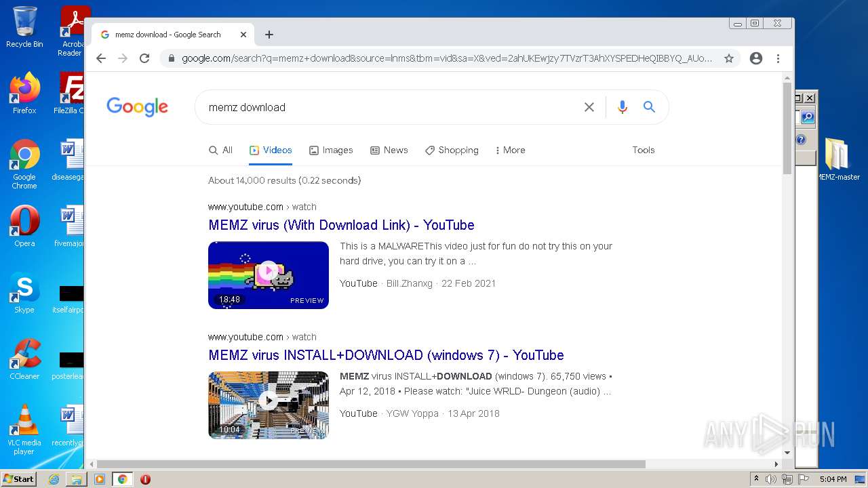Image resolution: width=868 pixels, height=488 pixels.
Task: Click the scroll-down arrow of the page scrollbar
Action: [787, 453]
